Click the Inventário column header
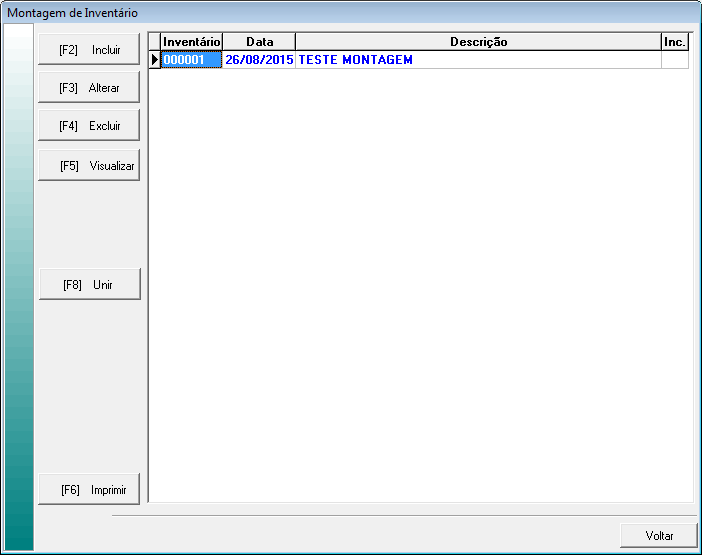This screenshot has width=702, height=555. pyautogui.click(x=191, y=42)
